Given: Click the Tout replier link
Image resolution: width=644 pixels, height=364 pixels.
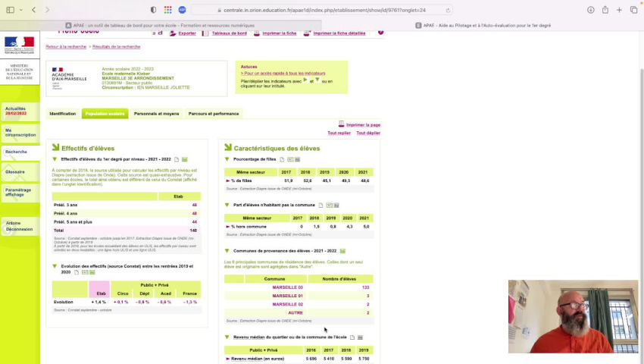Looking at the screenshot, I should [339, 133].
